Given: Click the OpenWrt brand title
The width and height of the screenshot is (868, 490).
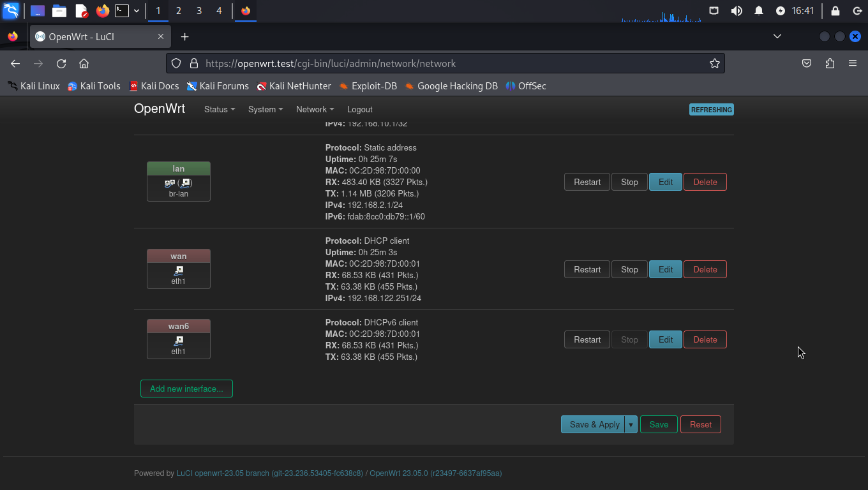Looking at the screenshot, I should click(160, 109).
